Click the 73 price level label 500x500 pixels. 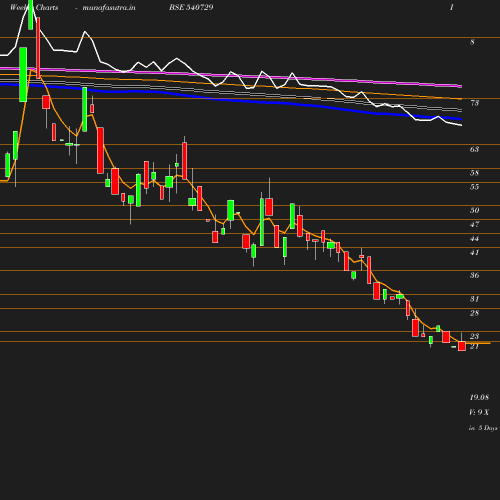pyautogui.click(x=474, y=103)
